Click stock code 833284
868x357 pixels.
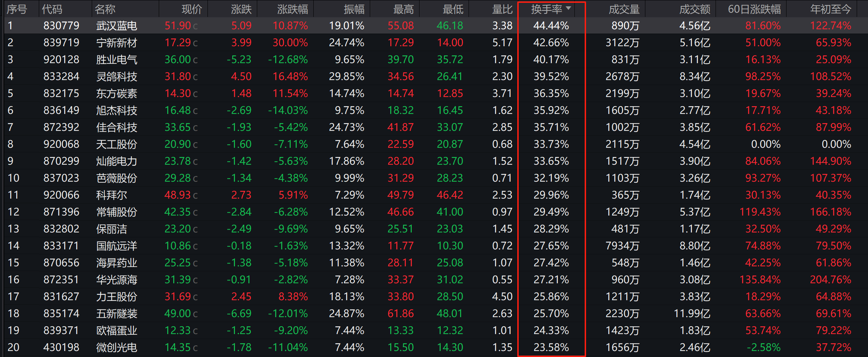pyautogui.click(x=61, y=77)
